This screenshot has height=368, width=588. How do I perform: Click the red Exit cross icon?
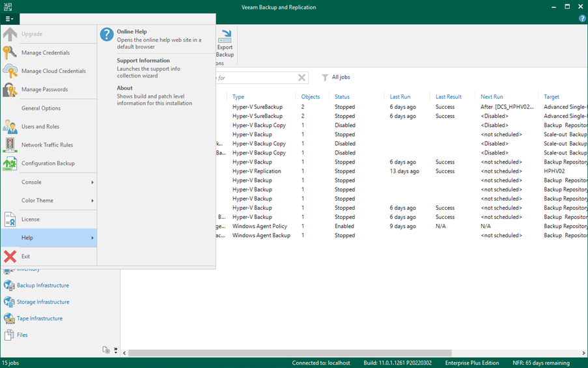tap(10, 256)
